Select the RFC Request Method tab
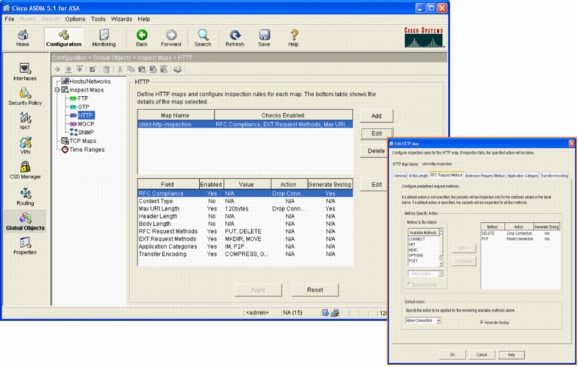This screenshot has width=578, height=367. (x=446, y=175)
